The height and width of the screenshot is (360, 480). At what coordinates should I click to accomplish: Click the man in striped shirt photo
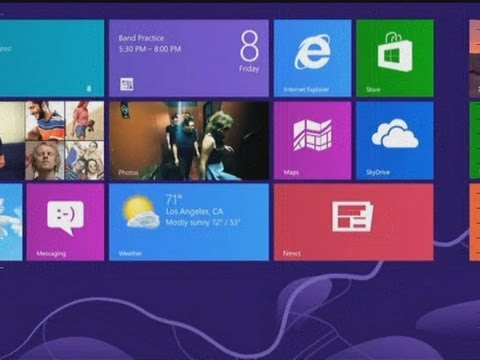click(x=45, y=121)
